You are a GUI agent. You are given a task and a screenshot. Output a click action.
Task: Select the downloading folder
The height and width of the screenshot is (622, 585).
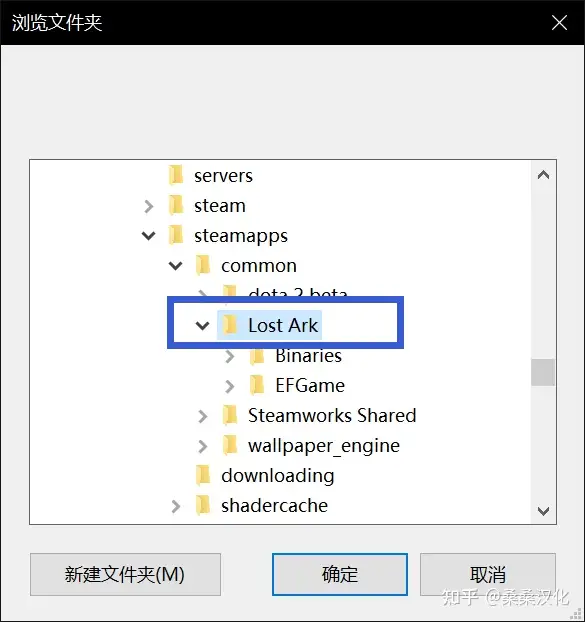tap(278, 476)
